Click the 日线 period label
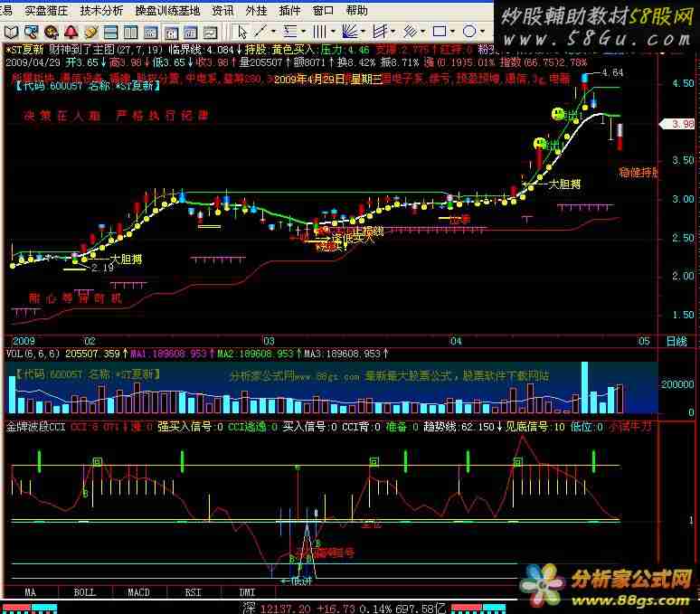 click(676, 341)
